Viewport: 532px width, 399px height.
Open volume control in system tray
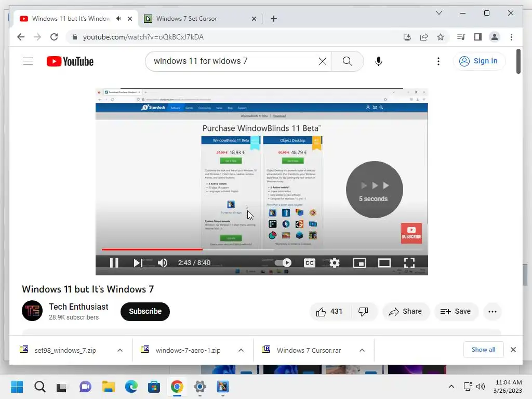point(481,386)
